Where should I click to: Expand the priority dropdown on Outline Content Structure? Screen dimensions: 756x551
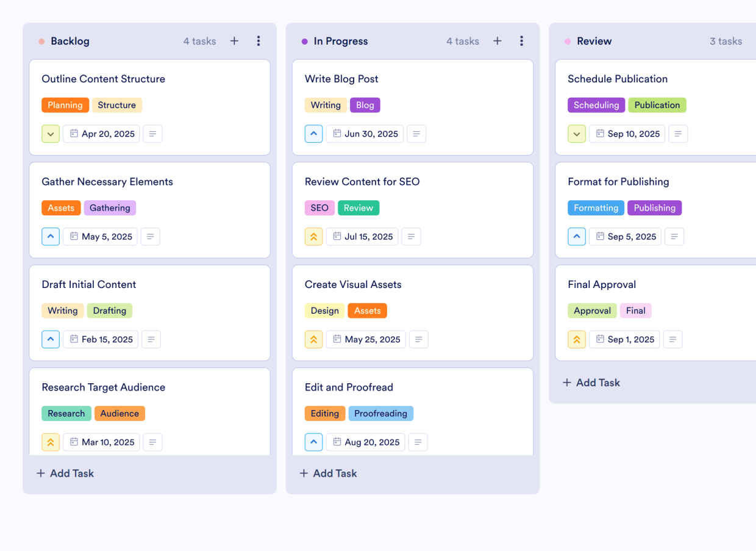[51, 133]
